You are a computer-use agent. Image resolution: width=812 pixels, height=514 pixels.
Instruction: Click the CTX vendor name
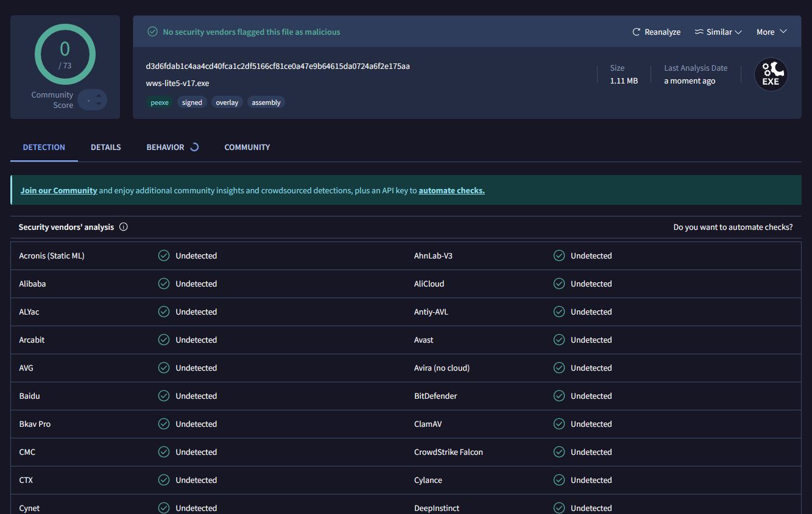point(26,480)
